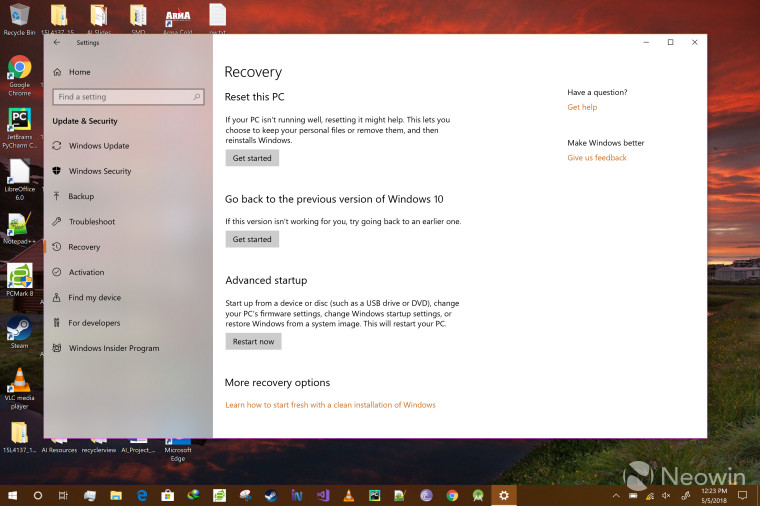Open the Action Center notification icon

[x=742, y=495]
